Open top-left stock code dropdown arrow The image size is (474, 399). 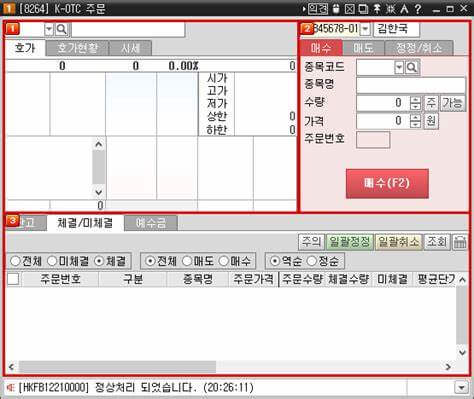49,30
